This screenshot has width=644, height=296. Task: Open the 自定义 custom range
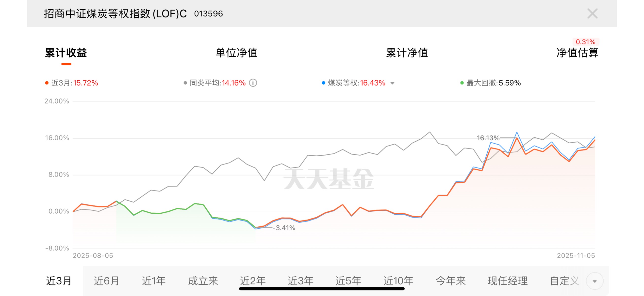click(x=564, y=281)
